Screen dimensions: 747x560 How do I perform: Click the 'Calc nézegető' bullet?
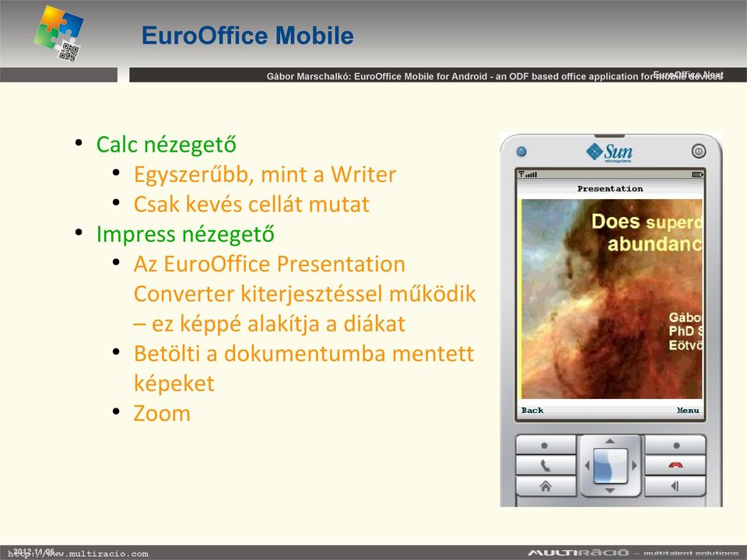[x=167, y=145]
